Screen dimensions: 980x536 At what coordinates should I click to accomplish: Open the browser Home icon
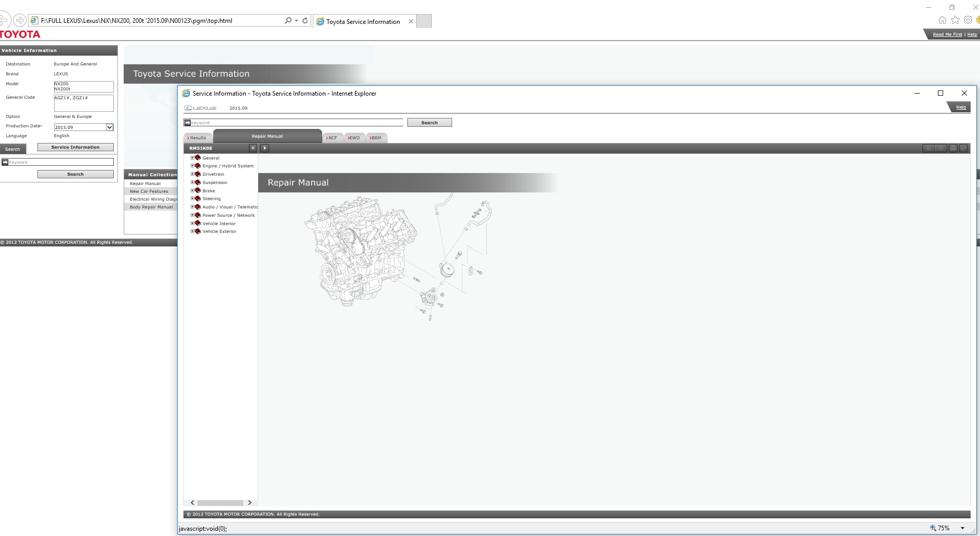942,20
